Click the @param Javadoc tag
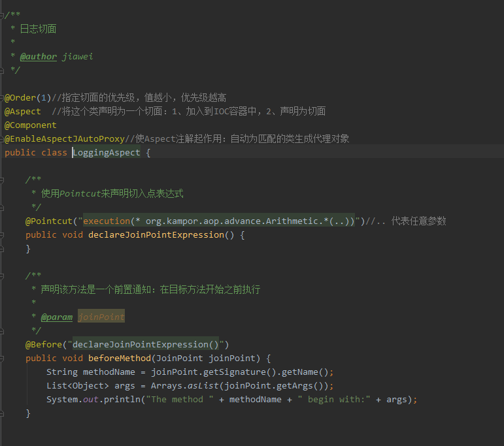The height and width of the screenshot is (446, 504). [x=57, y=317]
